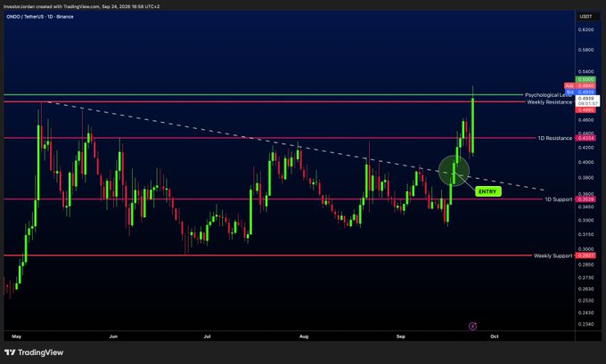The width and height of the screenshot is (606, 364).
Task: Click the Aug label on time axis
Action: [304, 336]
